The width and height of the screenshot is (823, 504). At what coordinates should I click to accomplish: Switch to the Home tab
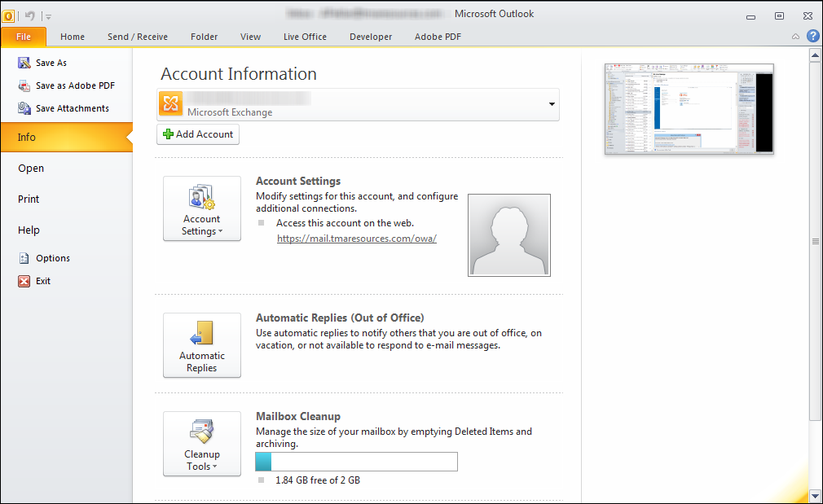tap(73, 37)
